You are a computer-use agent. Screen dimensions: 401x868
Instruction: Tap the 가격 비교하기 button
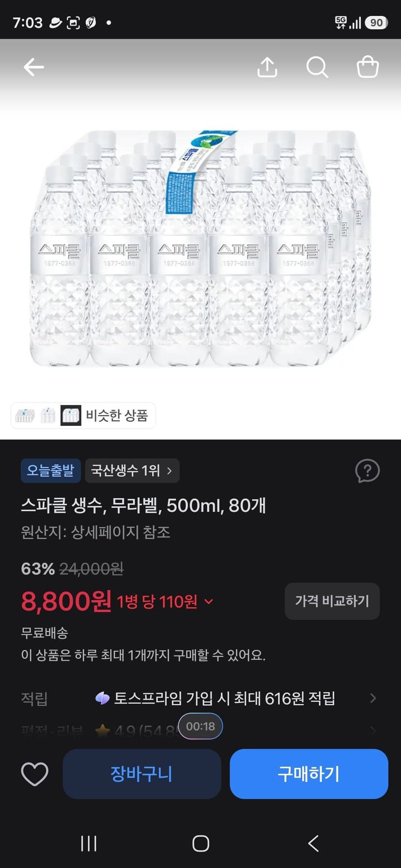332,601
